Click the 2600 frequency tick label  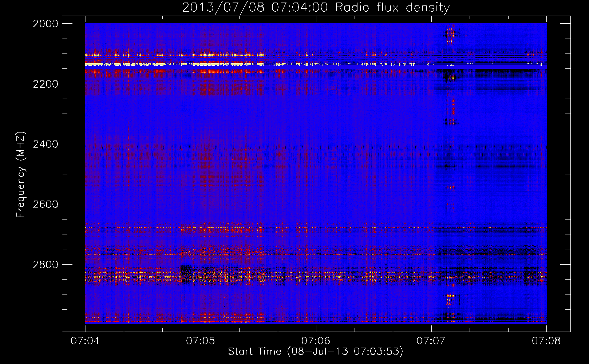click(x=46, y=204)
